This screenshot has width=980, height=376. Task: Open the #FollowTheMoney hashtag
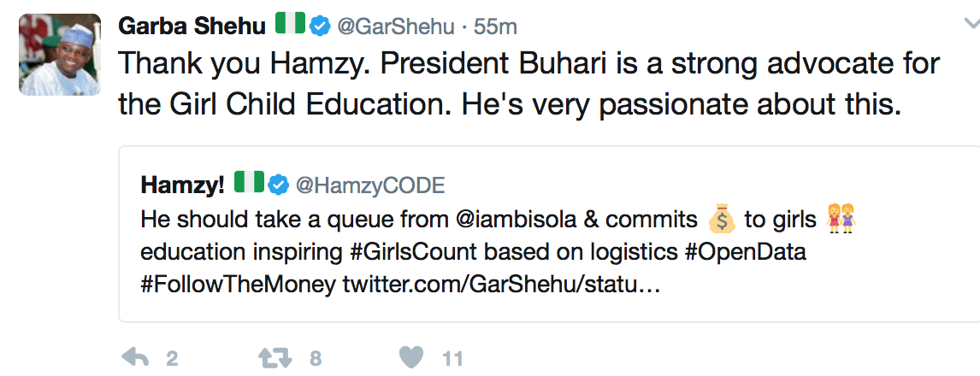click(238, 285)
